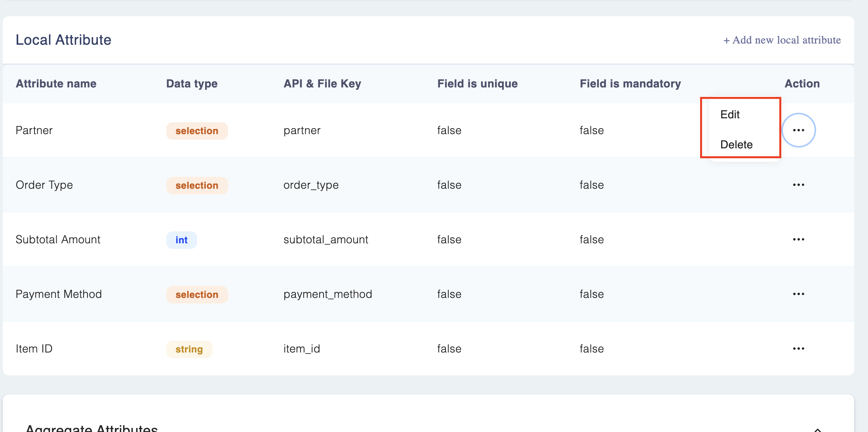
Task: Click the selection badge for Payment Method
Action: coord(197,295)
